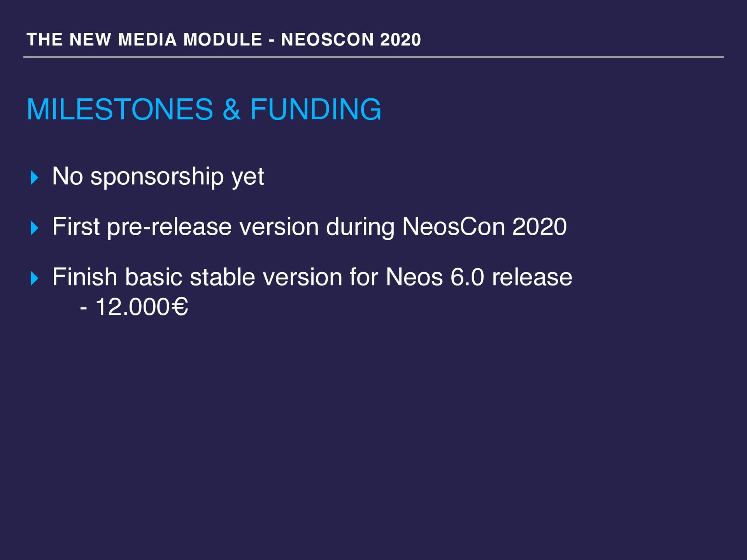The width and height of the screenshot is (747, 560).
Task: Click the triangle bullet before 'No sponsorship yet'
Action: (x=34, y=178)
